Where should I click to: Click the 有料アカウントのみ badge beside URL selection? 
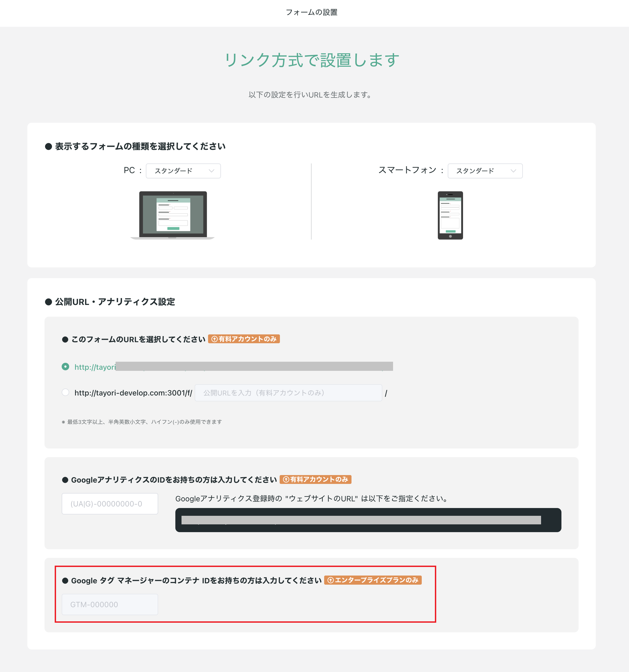point(243,339)
